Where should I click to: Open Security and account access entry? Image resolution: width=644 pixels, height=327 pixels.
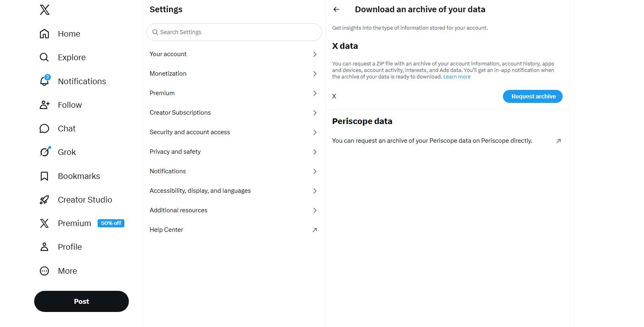[190, 132]
